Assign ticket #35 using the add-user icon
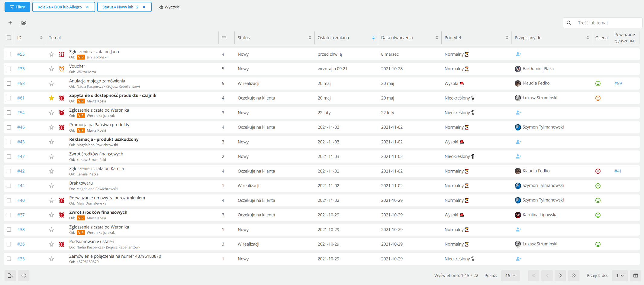The width and height of the screenshot is (644, 285). point(518,259)
